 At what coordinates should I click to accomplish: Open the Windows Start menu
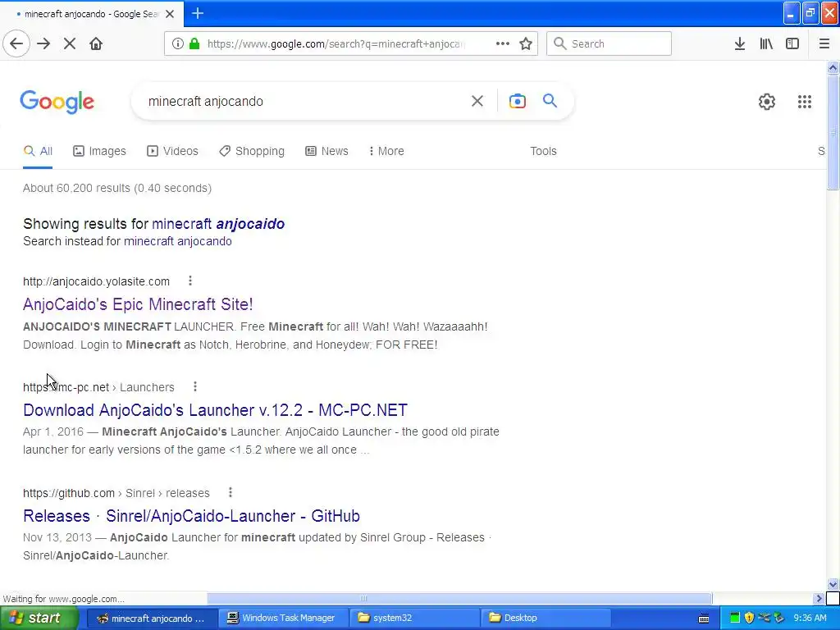click(39, 619)
